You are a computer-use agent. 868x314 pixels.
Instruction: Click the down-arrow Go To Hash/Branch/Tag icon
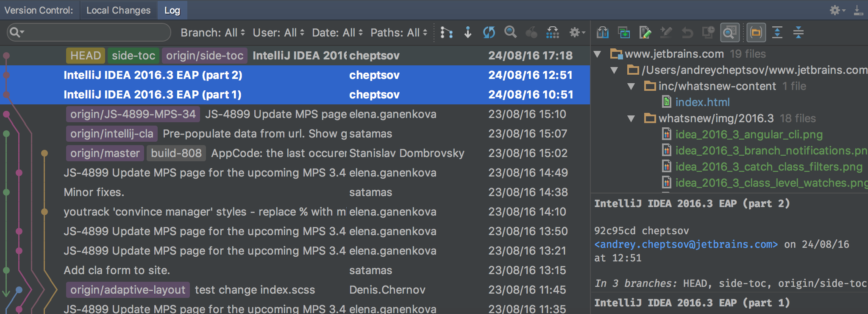tap(468, 33)
